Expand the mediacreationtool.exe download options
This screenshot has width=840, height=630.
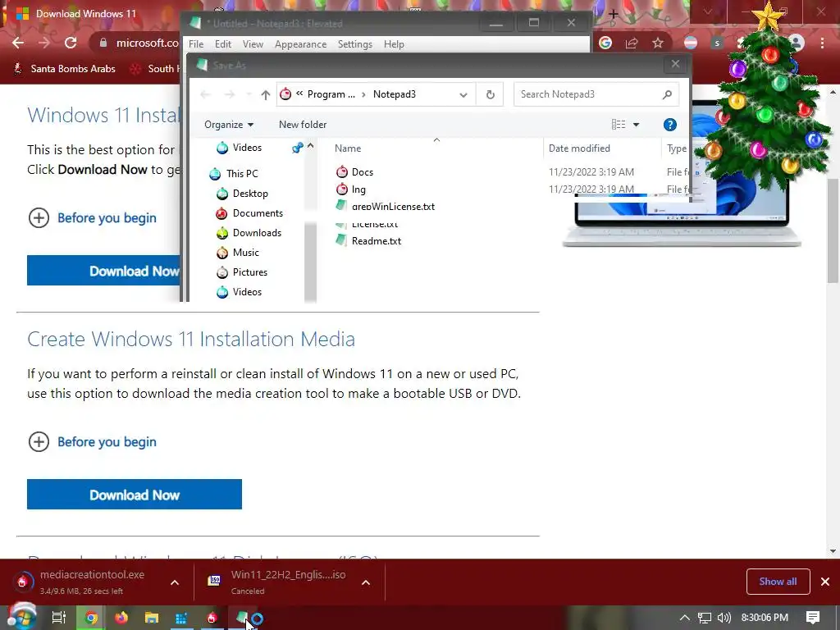(175, 582)
